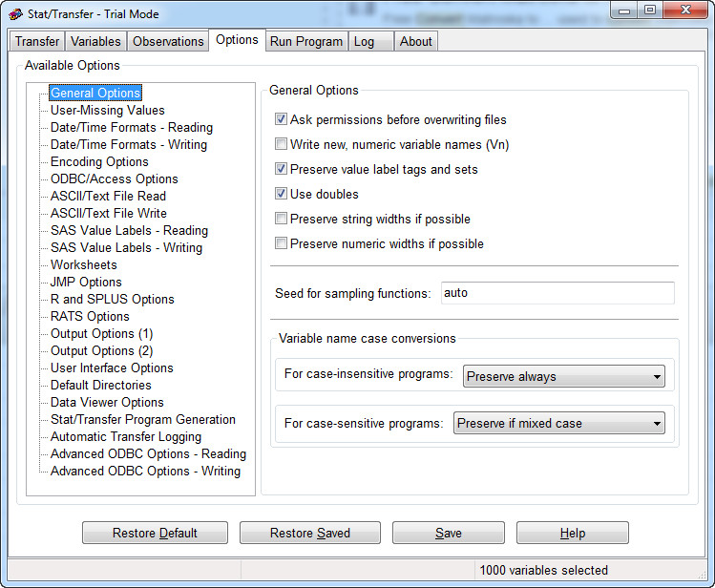
Task: Select User-Missing Values option
Action: [x=108, y=111]
